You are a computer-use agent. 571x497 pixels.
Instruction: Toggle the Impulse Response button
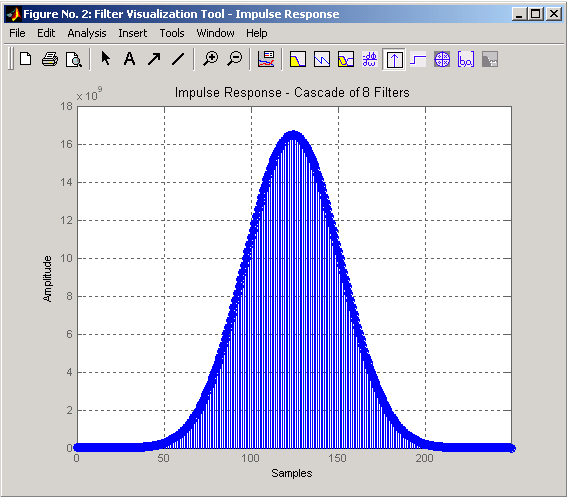click(x=394, y=59)
